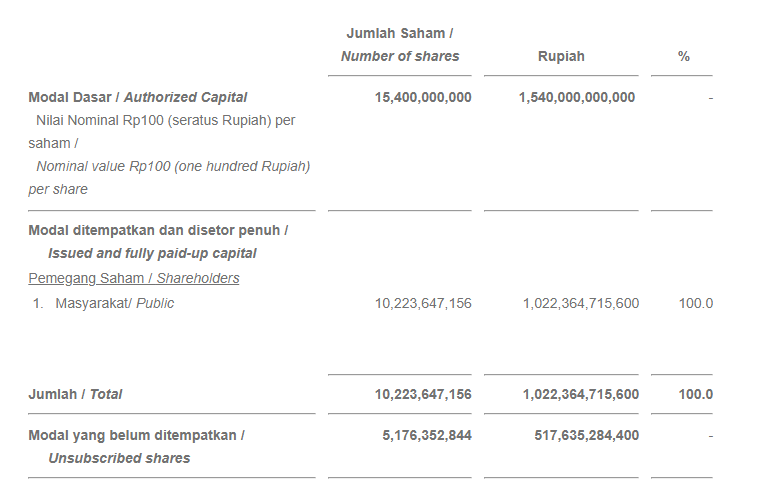766x501 pixels.
Task: Click the bold Rupiah amount in the Total row
Action: [580, 394]
